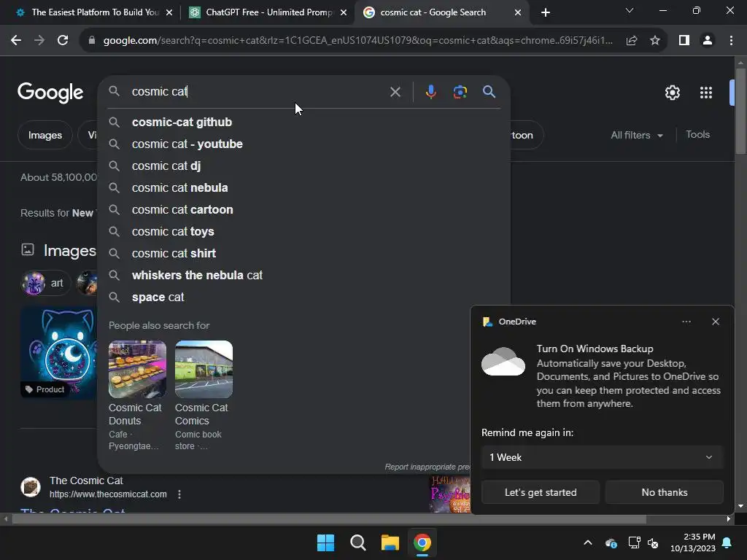Open Chrome three-dot menu
747x560 pixels.
pos(731,41)
